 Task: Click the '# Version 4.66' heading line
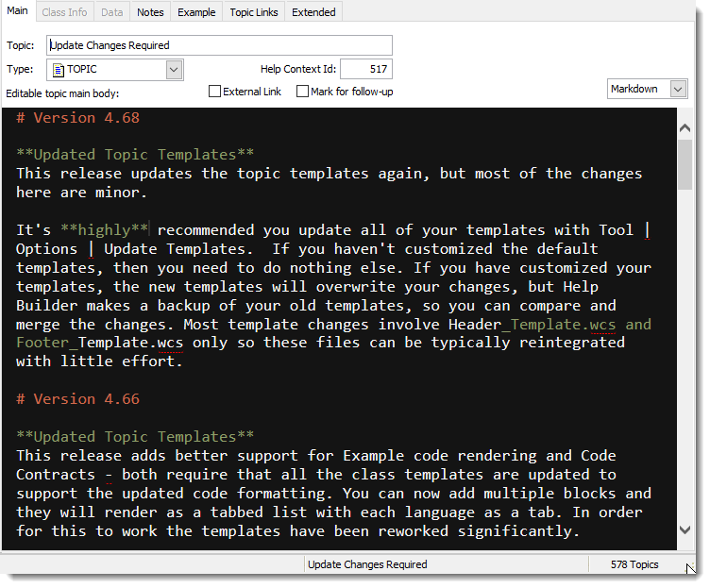coord(77,399)
